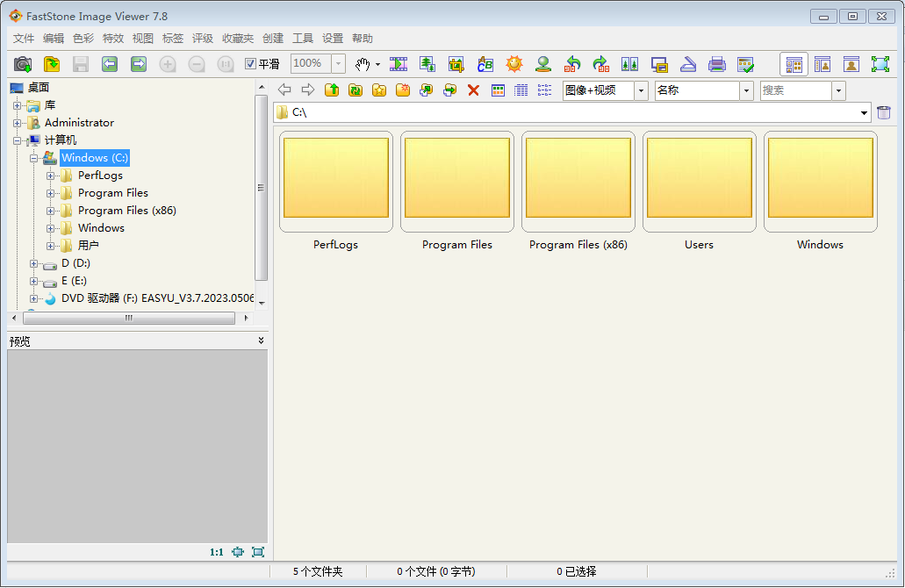Start the slideshow from the toolbar
905x588 pixels.
click(399, 64)
